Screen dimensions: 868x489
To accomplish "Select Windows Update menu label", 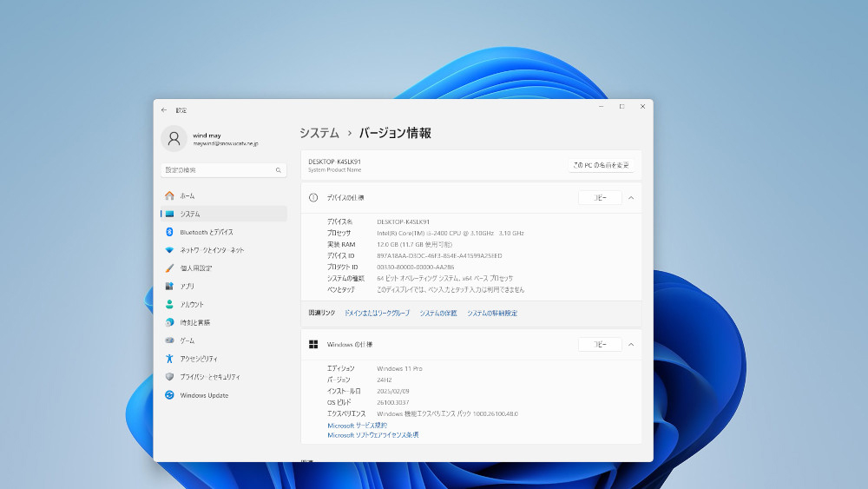I will point(204,395).
